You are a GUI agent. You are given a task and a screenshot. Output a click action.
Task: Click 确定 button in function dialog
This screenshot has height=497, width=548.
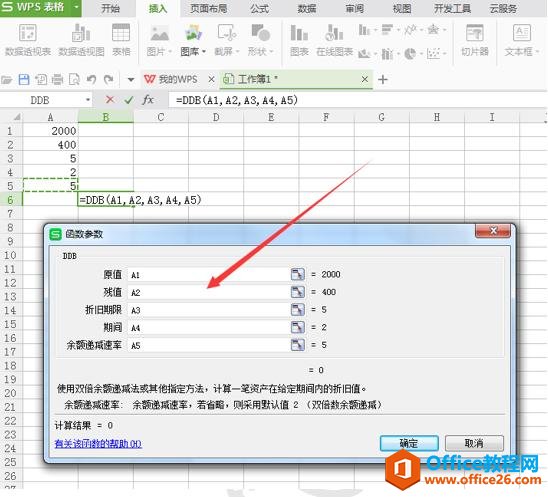click(x=409, y=443)
